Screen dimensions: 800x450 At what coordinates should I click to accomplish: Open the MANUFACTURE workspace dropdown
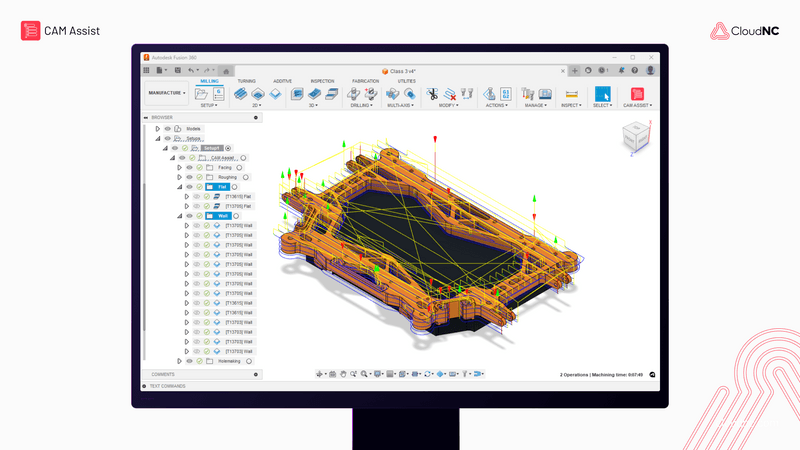[167, 93]
